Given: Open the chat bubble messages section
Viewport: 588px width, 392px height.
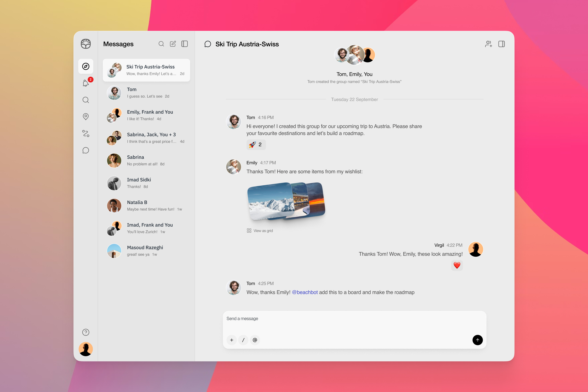Looking at the screenshot, I should (86, 150).
